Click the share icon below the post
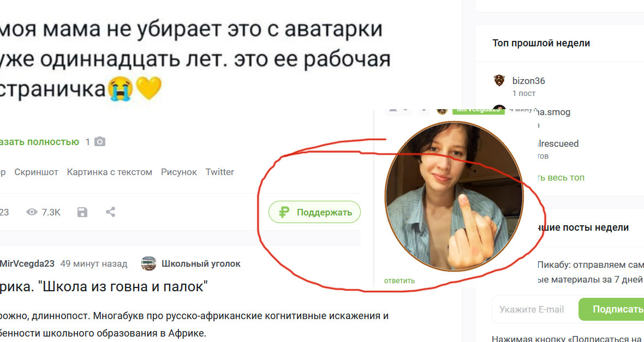The width and height of the screenshot is (644, 342). [x=110, y=212]
